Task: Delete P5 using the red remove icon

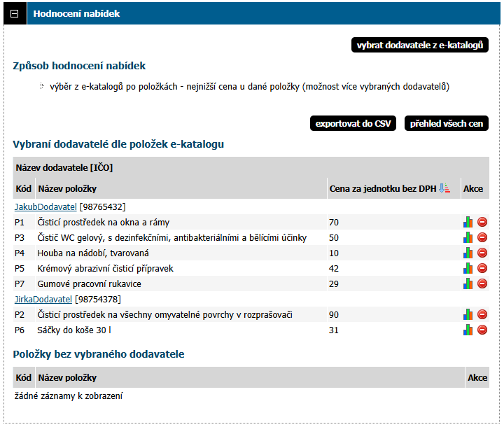Action: [x=482, y=269]
